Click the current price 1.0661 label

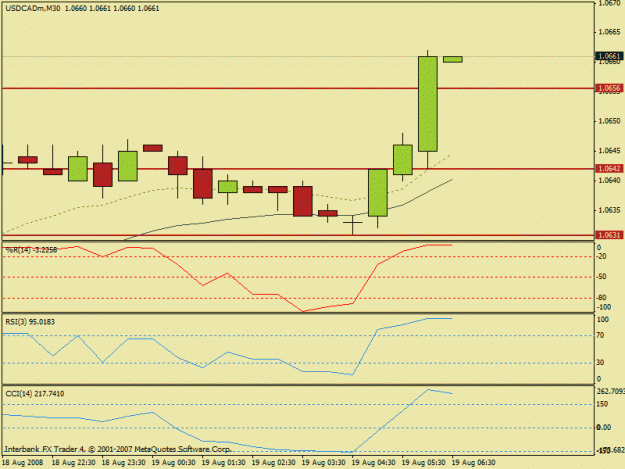[609, 56]
